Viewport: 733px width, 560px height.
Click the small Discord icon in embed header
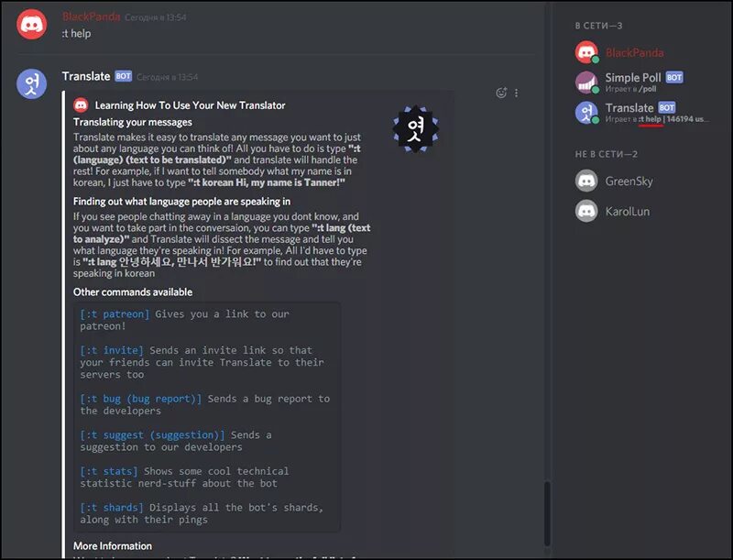click(81, 105)
